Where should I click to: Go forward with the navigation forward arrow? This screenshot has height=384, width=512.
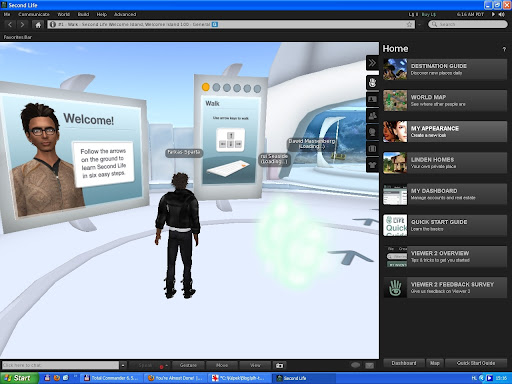pos(22,24)
